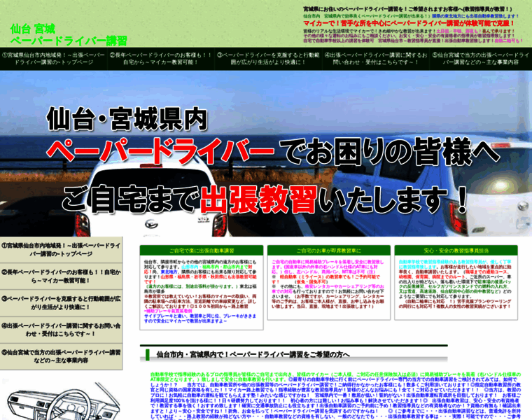Select sidebar link ④出張ペーパードライバー講習に関するお問い合わせ

[x=61, y=330]
